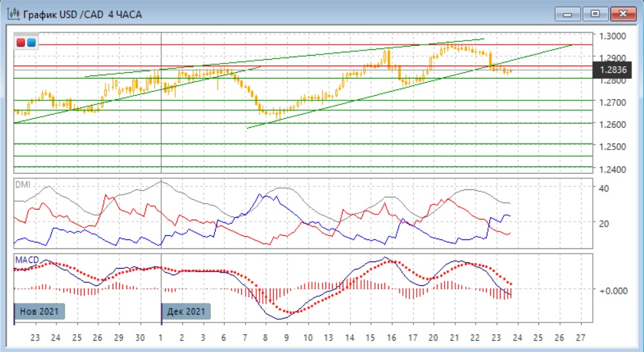Maximize the USD/CAD chart window
Image resolution: width=644 pixels, height=352 pixels.
(x=595, y=13)
